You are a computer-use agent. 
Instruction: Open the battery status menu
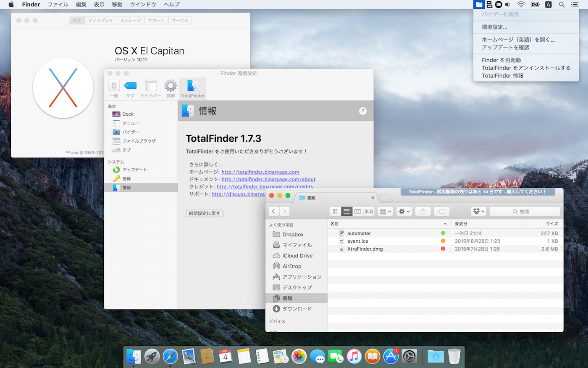click(535, 5)
